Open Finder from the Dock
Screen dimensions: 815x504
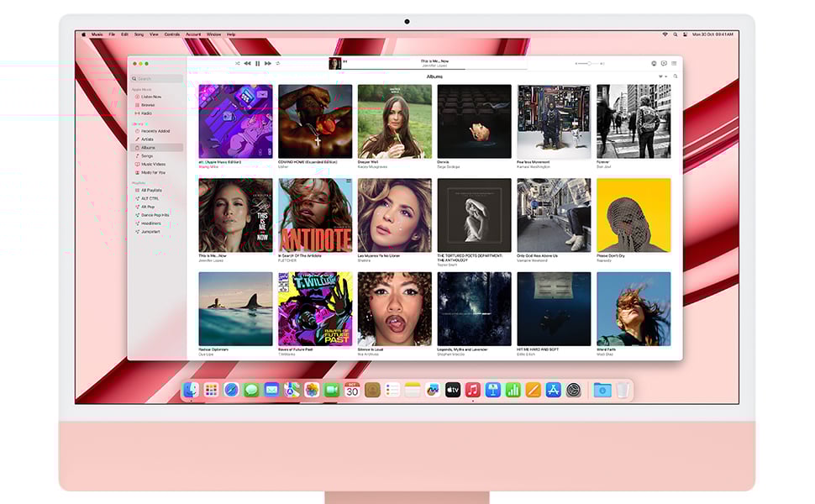click(191, 390)
